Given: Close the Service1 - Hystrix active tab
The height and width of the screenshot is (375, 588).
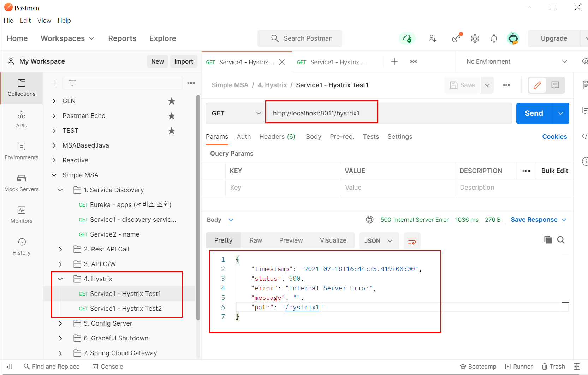Looking at the screenshot, I should pyautogui.click(x=282, y=62).
